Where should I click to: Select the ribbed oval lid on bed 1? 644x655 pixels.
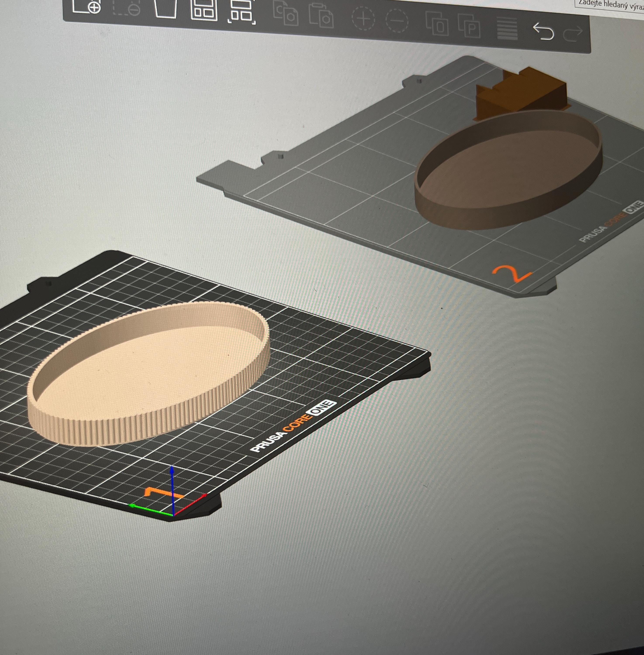[x=149, y=374]
